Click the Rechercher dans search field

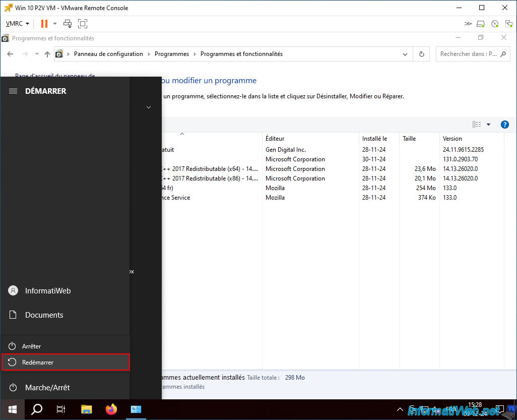click(x=473, y=54)
